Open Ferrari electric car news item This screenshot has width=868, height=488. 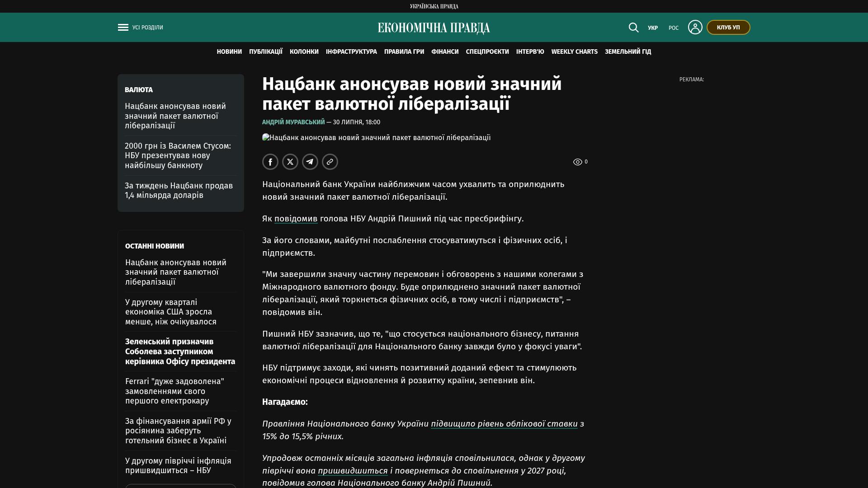175,391
